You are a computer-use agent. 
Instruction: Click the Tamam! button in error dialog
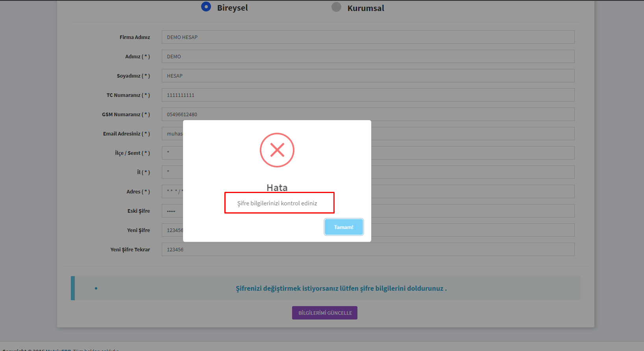344,227
